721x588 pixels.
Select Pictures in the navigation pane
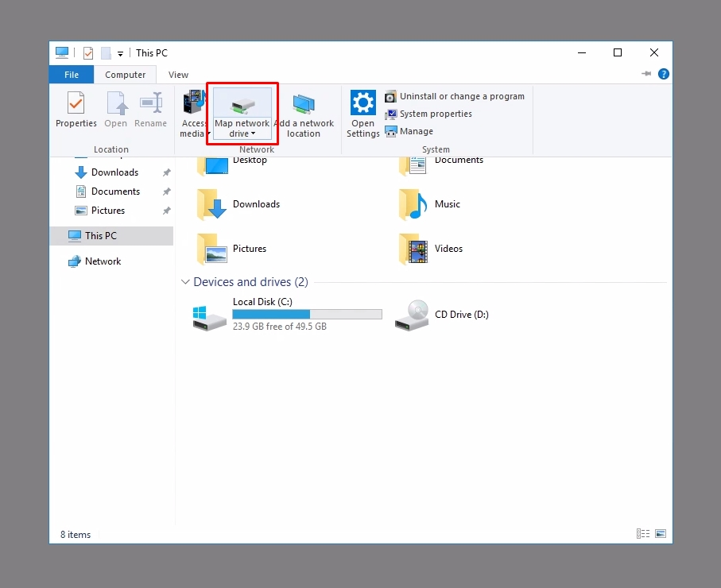(108, 211)
